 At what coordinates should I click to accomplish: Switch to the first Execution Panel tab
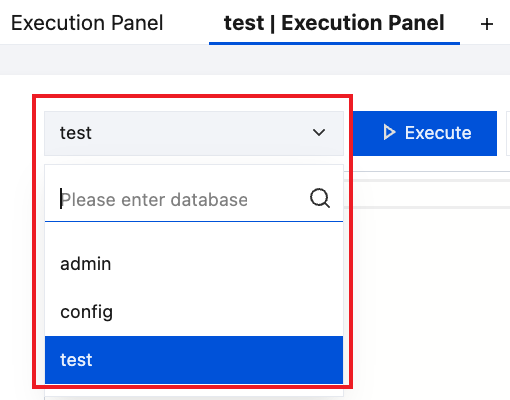[x=87, y=23]
